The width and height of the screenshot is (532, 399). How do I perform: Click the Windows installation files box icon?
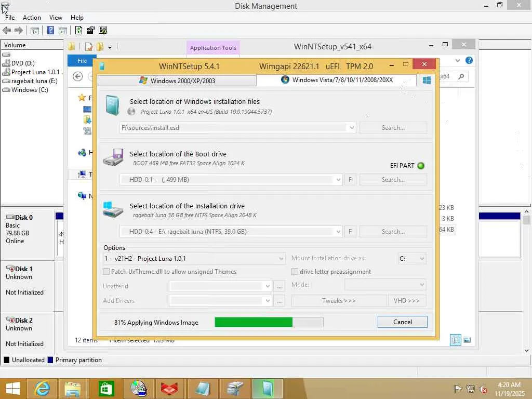tap(112, 105)
